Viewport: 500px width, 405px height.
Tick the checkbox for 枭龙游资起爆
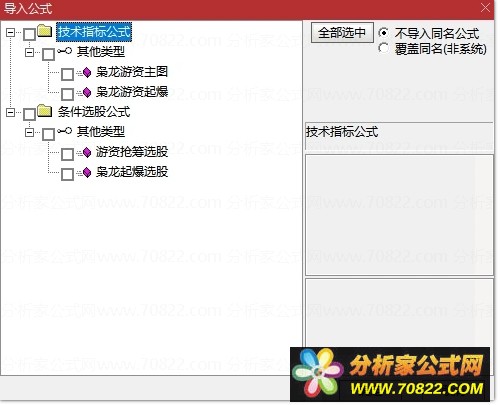(68, 94)
